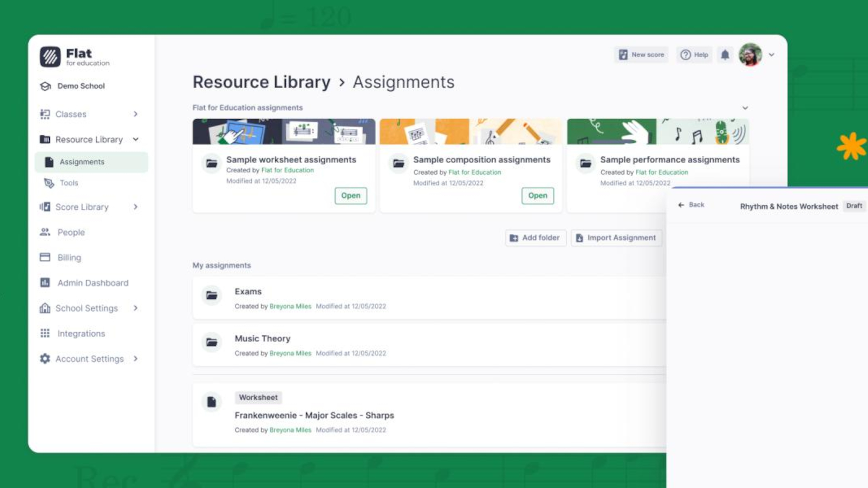Open the Billing page
Screen dimensions: 868x488
point(69,258)
